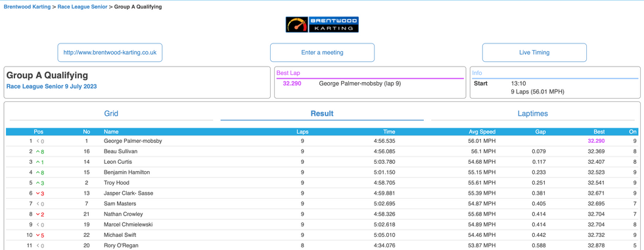The image size is (644, 250).
Task: Click time 4:34.076 cell
Action: pyautogui.click(x=384, y=245)
